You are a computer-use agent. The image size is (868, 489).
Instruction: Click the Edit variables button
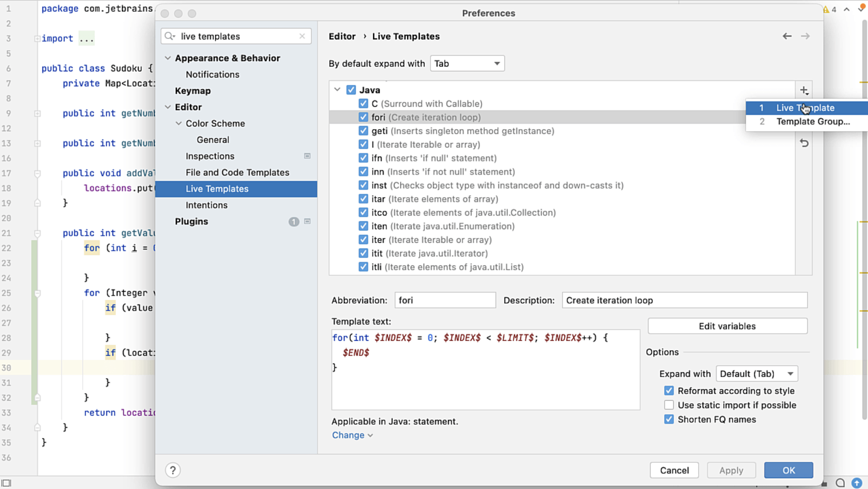pyautogui.click(x=727, y=326)
